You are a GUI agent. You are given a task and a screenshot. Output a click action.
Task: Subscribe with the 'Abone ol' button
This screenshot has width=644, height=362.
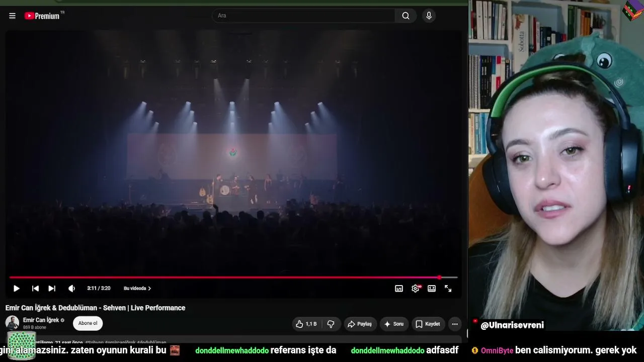(x=88, y=323)
